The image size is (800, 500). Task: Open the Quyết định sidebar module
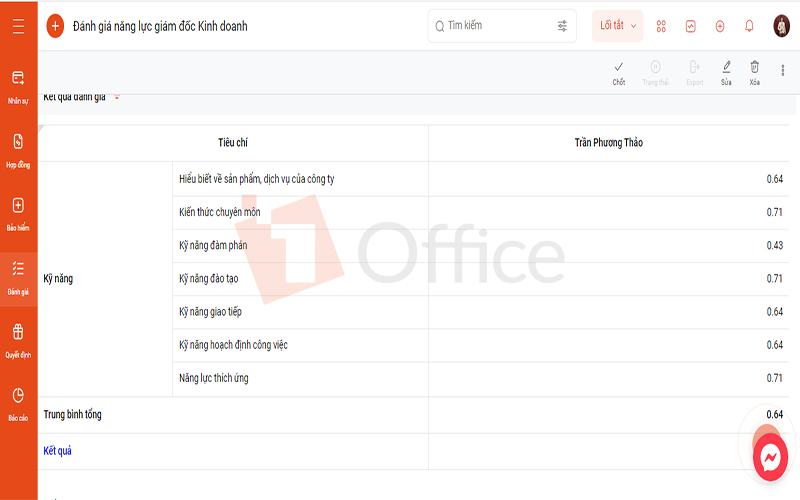tap(18, 342)
